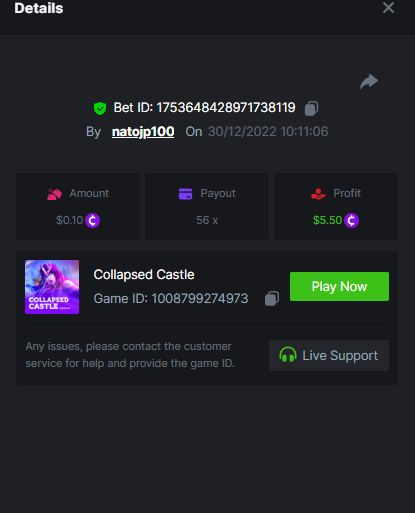Click the purple coin icon beside $5.50
The height and width of the screenshot is (513, 415).
pos(351,220)
